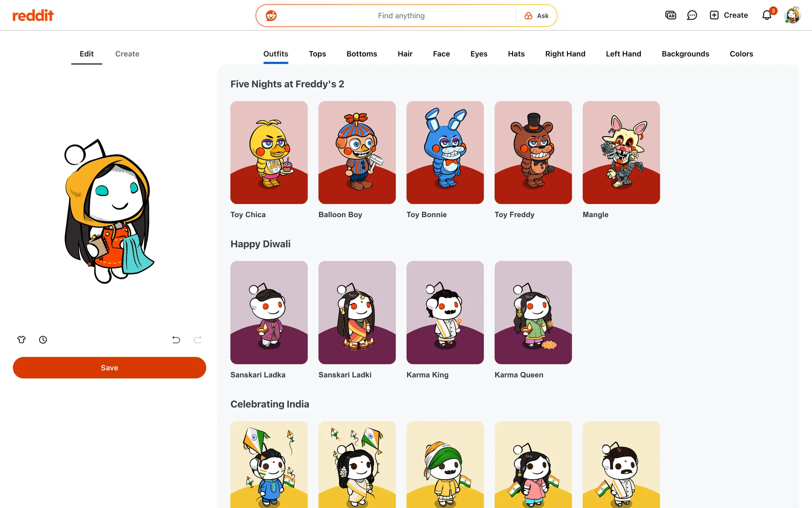Click the Ask button in search bar
The width and height of the screenshot is (812, 508).
point(537,16)
